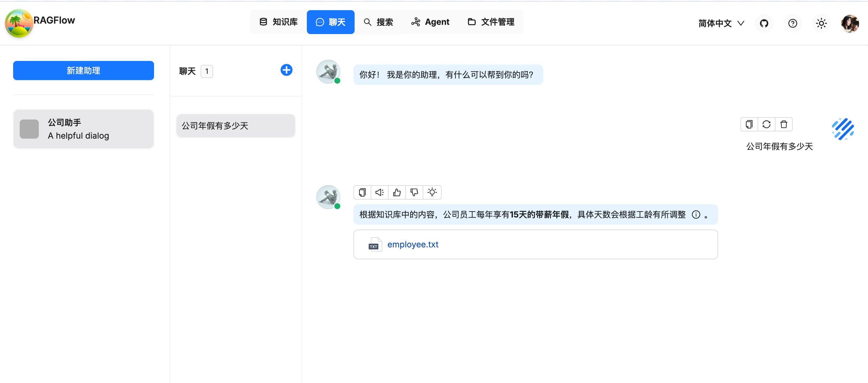Viewport: 868px width, 383px height.
Task: Show citation info icon in answer
Action: (696, 215)
